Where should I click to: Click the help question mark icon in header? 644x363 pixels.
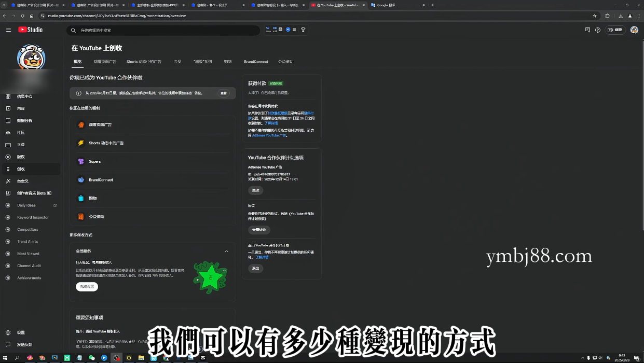(598, 30)
